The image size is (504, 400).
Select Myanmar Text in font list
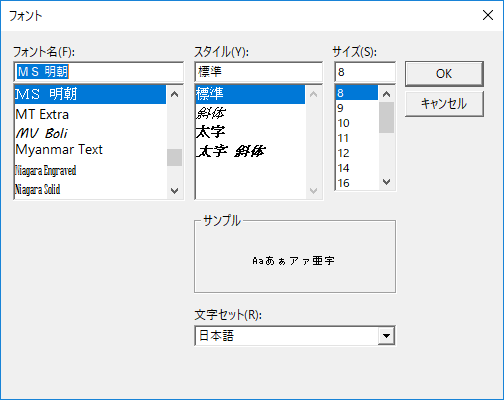tap(90, 150)
